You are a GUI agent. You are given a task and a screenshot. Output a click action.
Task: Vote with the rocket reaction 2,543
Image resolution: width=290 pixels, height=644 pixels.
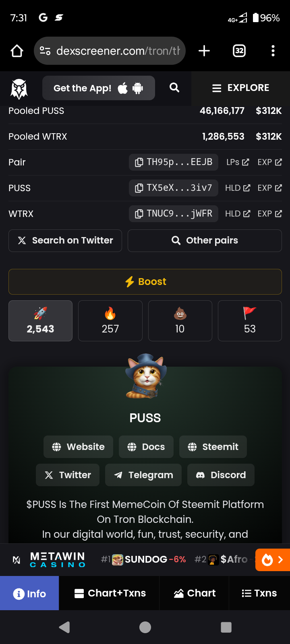pos(40,321)
